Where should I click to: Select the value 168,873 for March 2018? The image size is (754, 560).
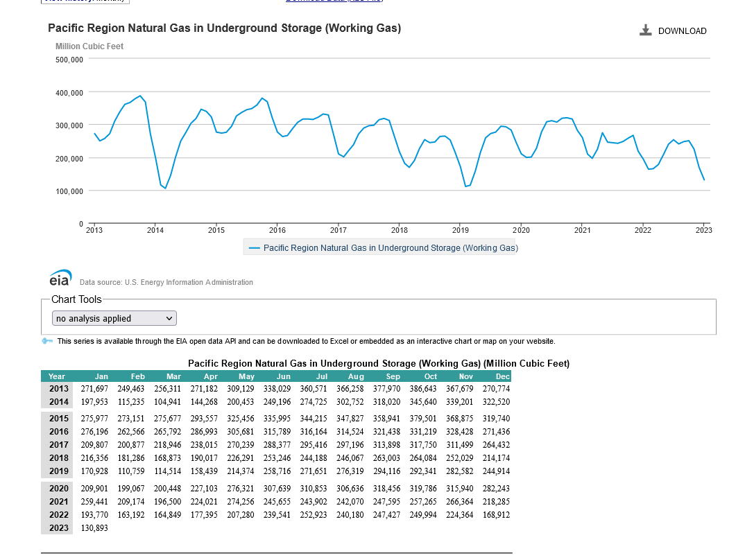click(x=167, y=457)
